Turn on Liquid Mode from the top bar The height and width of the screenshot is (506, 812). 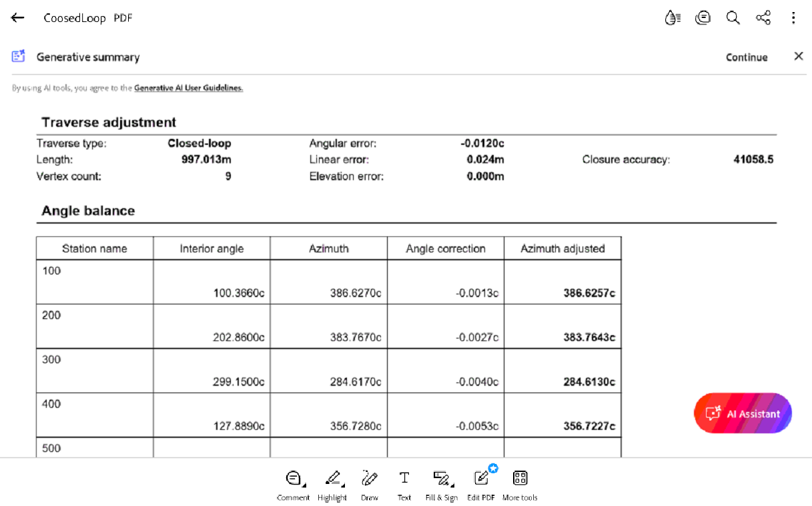coord(673,18)
